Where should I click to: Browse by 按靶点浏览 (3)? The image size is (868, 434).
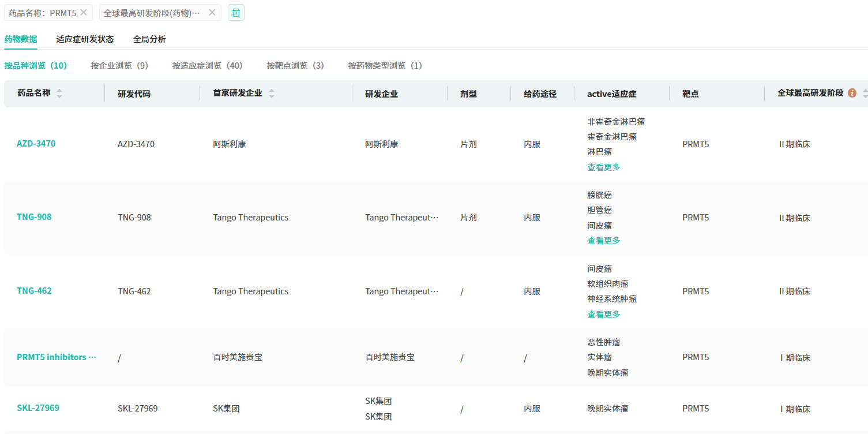[x=295, y=66]
